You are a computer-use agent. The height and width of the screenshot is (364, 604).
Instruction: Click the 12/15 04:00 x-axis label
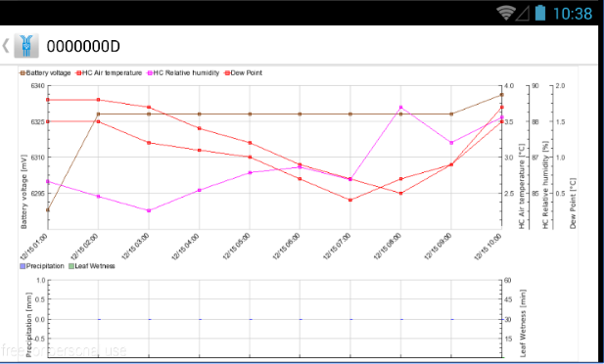[186, 246]
